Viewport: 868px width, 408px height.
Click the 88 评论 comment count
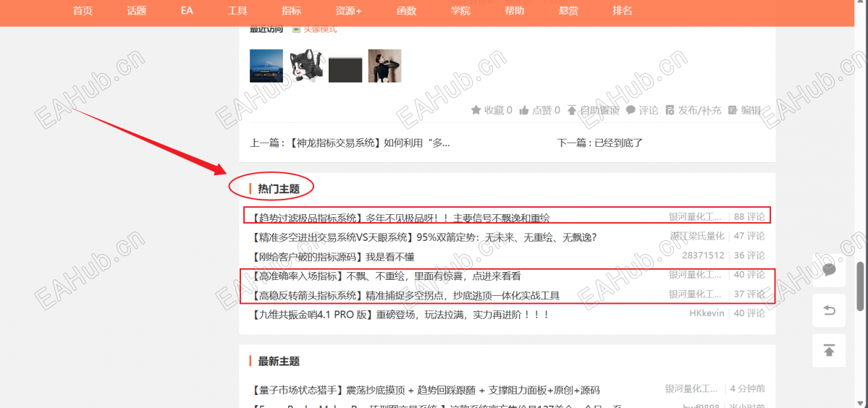(x=749, y=217)
